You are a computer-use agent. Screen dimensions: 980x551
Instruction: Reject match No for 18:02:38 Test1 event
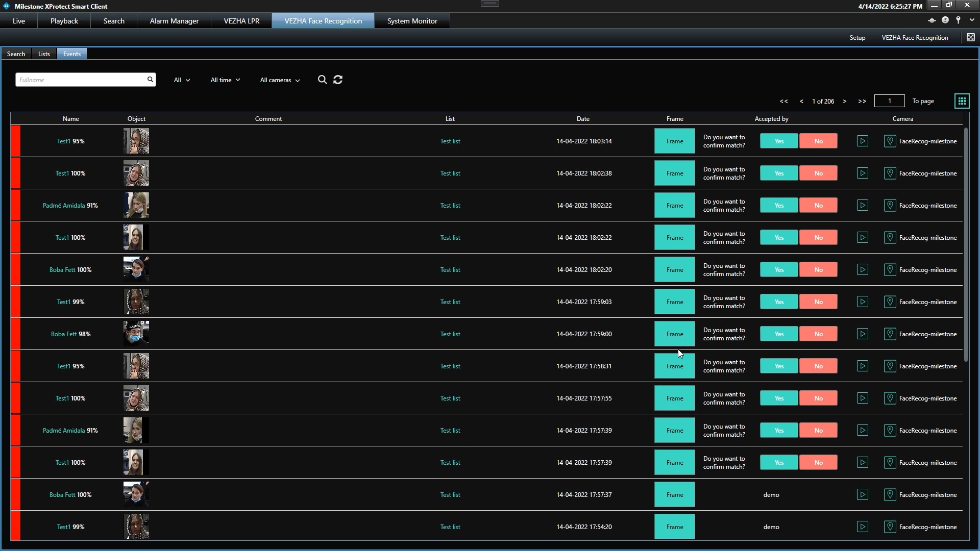818,173
